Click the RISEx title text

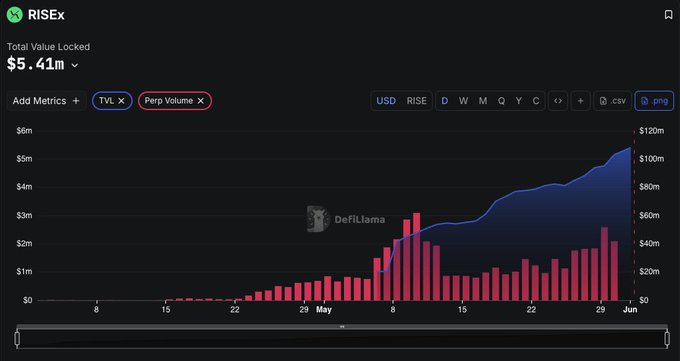pos(46,15)
